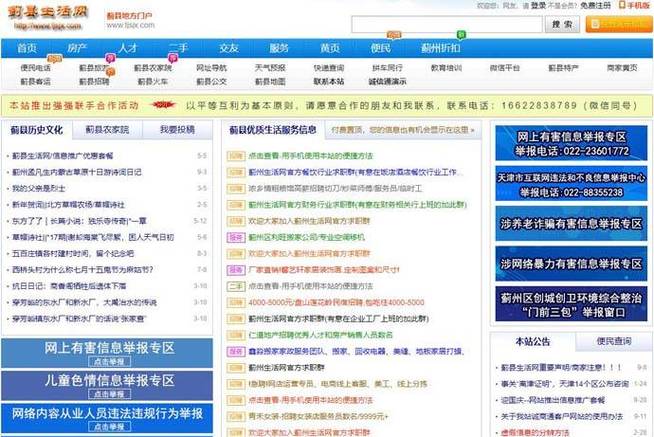Open banner 涉网络暴力有害信息举报专区
This screenshot has height=437, width=654.
[571, 264]
